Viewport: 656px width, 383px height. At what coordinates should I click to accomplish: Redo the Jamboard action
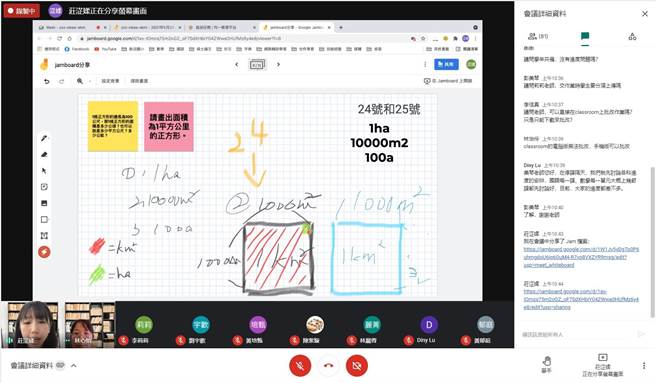62,81
